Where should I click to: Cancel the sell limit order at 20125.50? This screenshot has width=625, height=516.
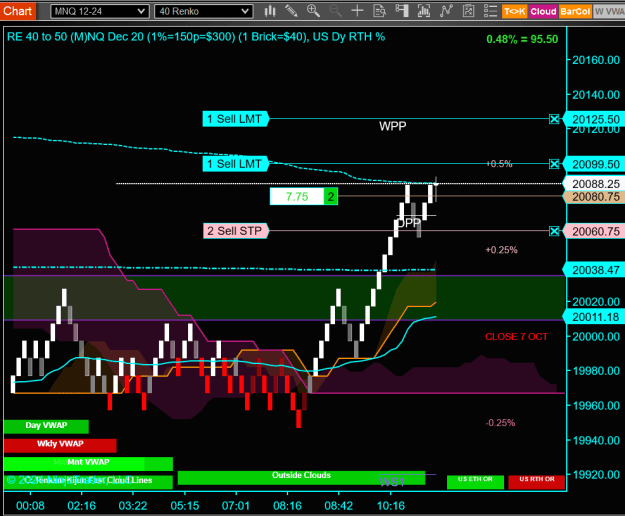[x=554, y=119]
